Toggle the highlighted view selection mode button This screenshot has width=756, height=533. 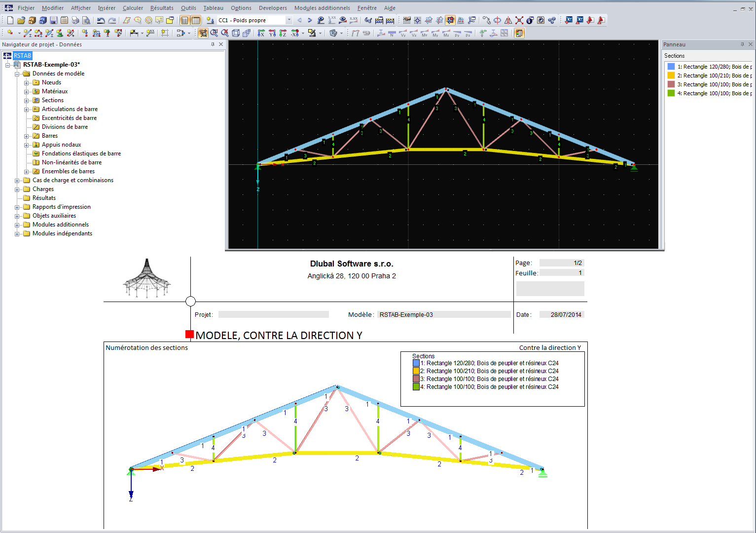[x=203, y=33]
